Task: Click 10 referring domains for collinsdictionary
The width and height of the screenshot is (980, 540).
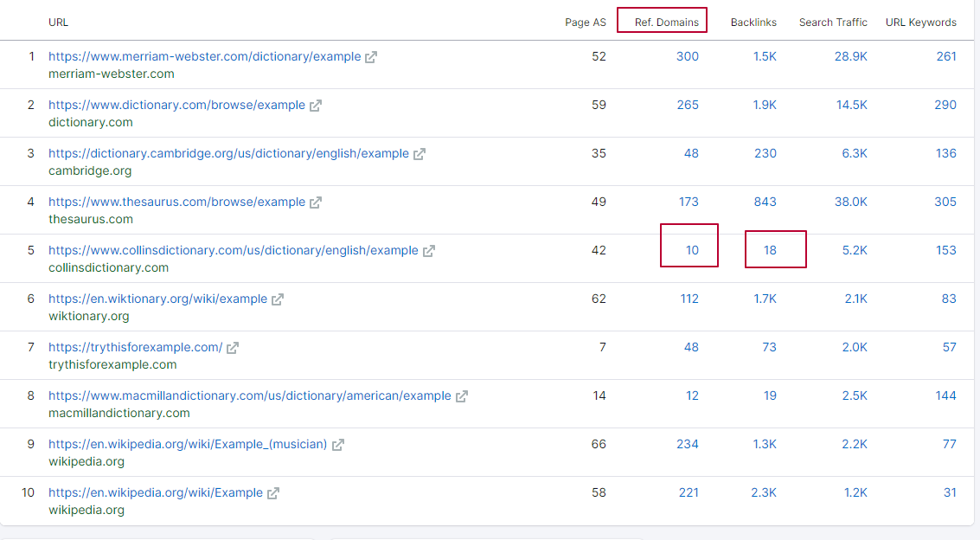Action: [x=692, y=250]
